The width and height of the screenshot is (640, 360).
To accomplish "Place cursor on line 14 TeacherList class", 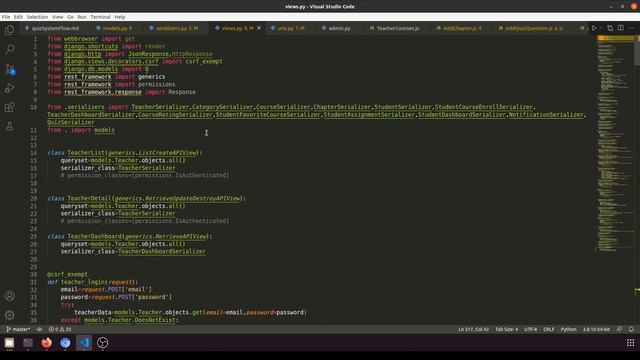I will [124, 153].
